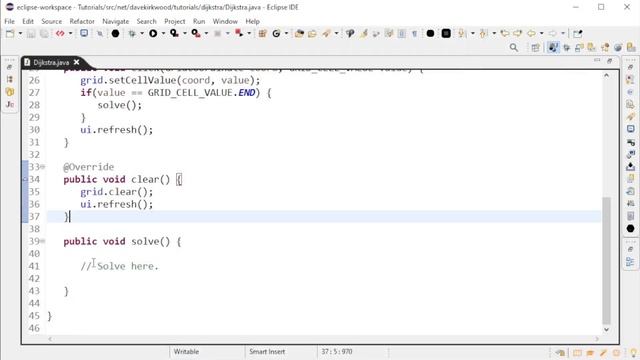Click the scroll-down arrow of editor scrollbar
The height and width of the screenshot is (360, 640).
pos(607,329)
